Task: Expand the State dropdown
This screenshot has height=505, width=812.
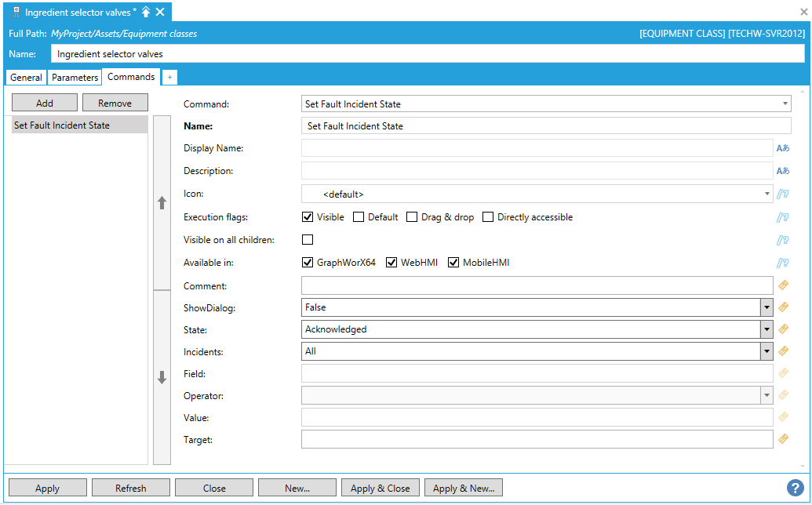Action: tap(766, 329)
